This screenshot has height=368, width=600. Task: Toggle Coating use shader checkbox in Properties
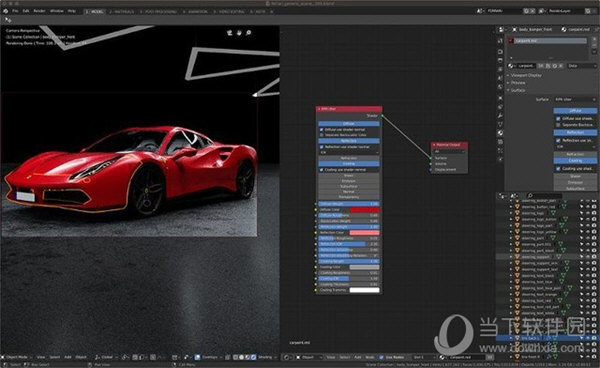pos(558,168)
